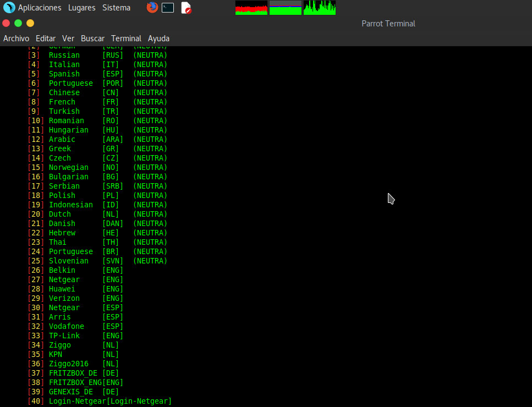Open the Buscar menu

point(92,38)
